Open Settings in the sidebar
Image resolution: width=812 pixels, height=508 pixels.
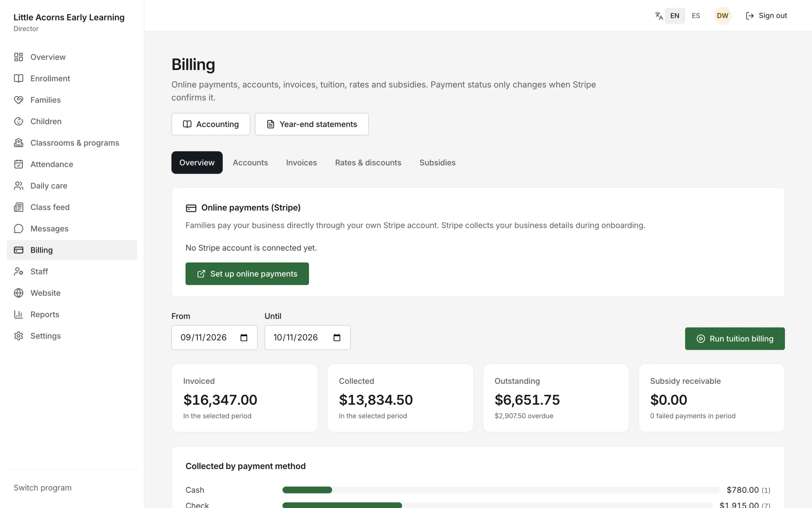pos(72,336)
